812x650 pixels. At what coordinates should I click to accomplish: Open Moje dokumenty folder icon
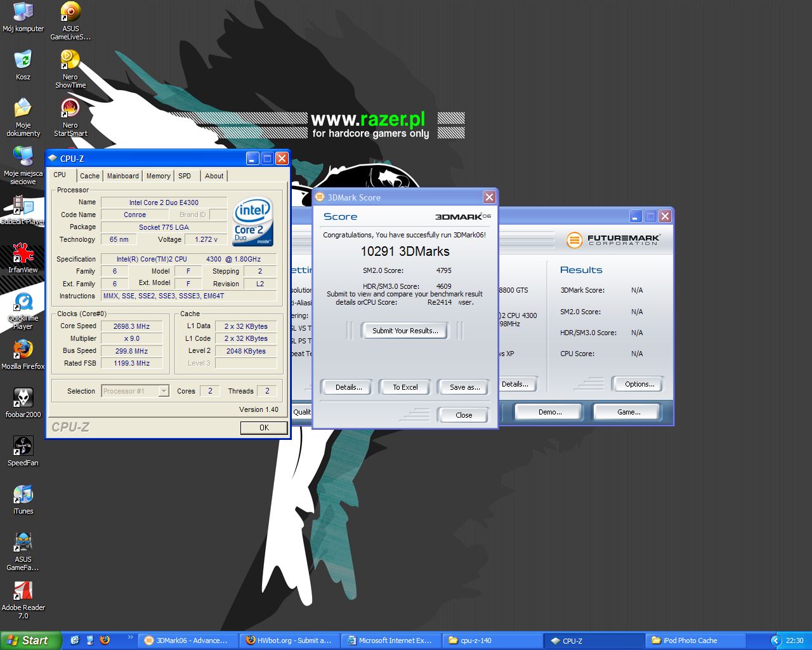pos(23,118)
